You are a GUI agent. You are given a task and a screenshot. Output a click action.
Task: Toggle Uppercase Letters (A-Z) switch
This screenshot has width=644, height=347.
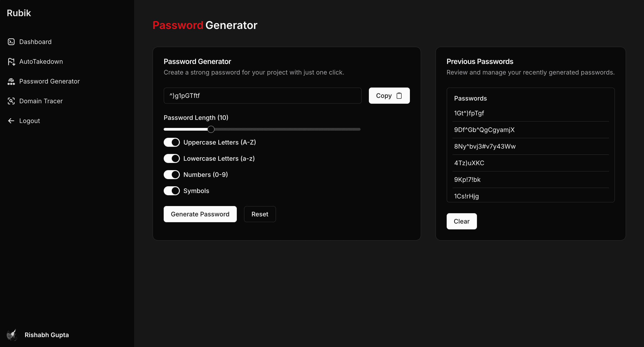172,142
